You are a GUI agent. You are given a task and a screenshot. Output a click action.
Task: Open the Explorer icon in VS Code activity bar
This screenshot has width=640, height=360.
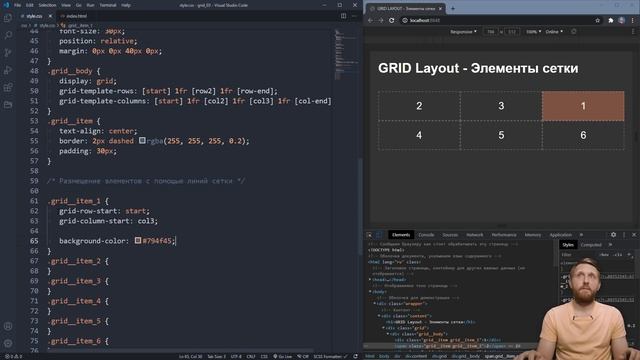[x=8, y=18]
